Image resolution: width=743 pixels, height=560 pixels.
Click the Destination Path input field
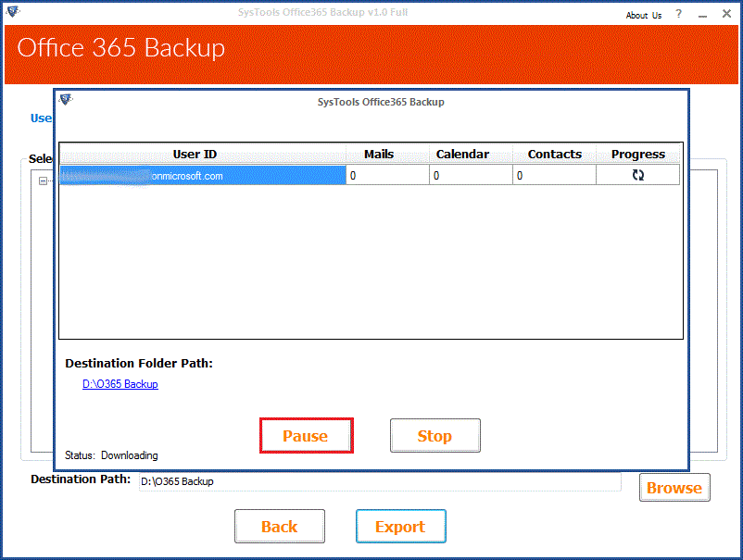[x=380, y=481]
